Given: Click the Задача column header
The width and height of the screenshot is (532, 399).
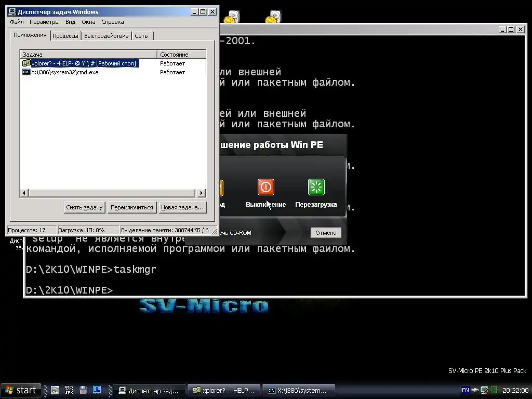Looking at the screenshot, I should coord(88,54).
